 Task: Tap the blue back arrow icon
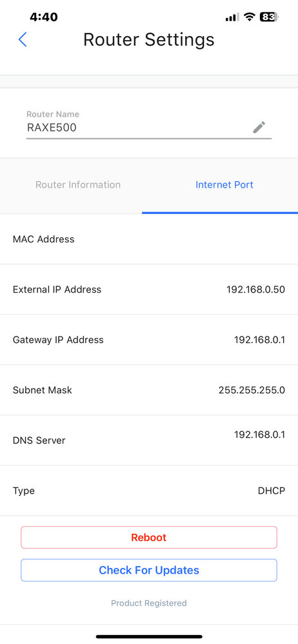tap(23, 40)
